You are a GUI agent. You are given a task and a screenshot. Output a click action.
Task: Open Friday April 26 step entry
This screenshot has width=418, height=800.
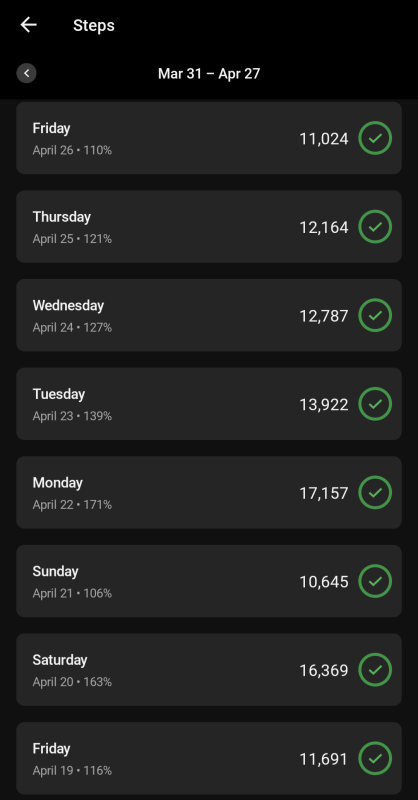[209, 138]
